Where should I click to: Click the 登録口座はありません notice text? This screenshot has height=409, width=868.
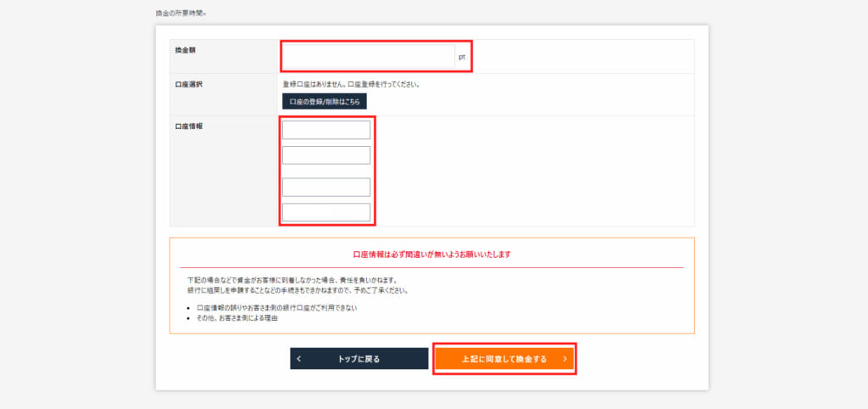(x=352, y=84)
